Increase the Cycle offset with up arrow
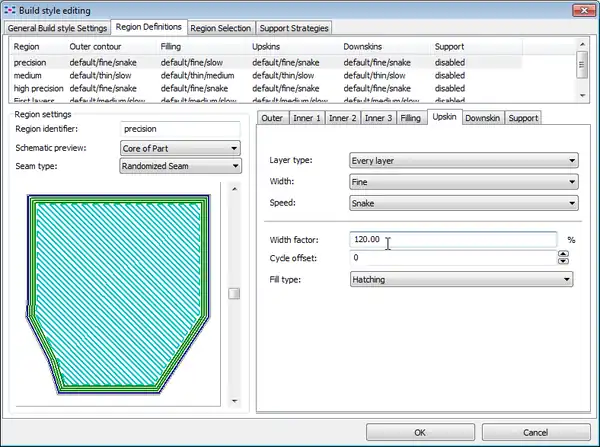This screenshot has width=600, height=447. 563,254
